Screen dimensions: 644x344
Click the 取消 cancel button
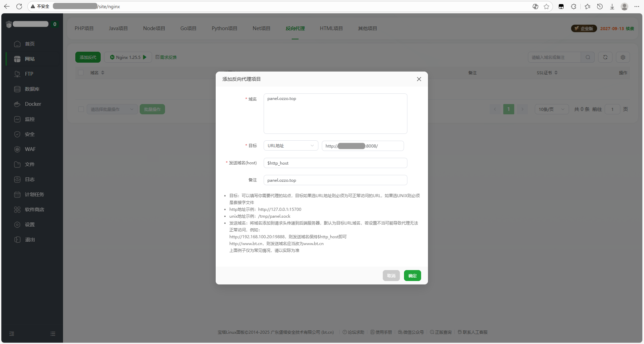tap(391, 276)
